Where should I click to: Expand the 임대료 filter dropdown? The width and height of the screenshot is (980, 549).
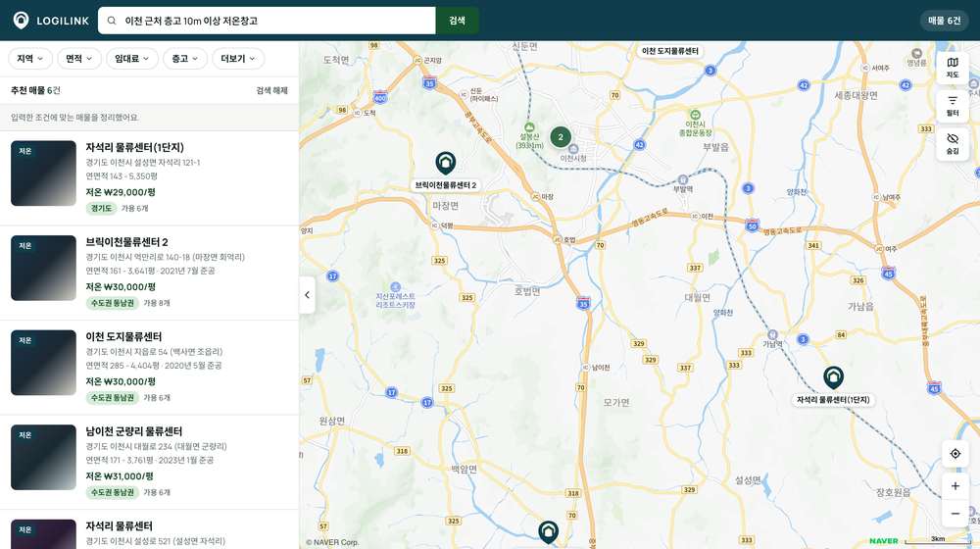point(132,58)
